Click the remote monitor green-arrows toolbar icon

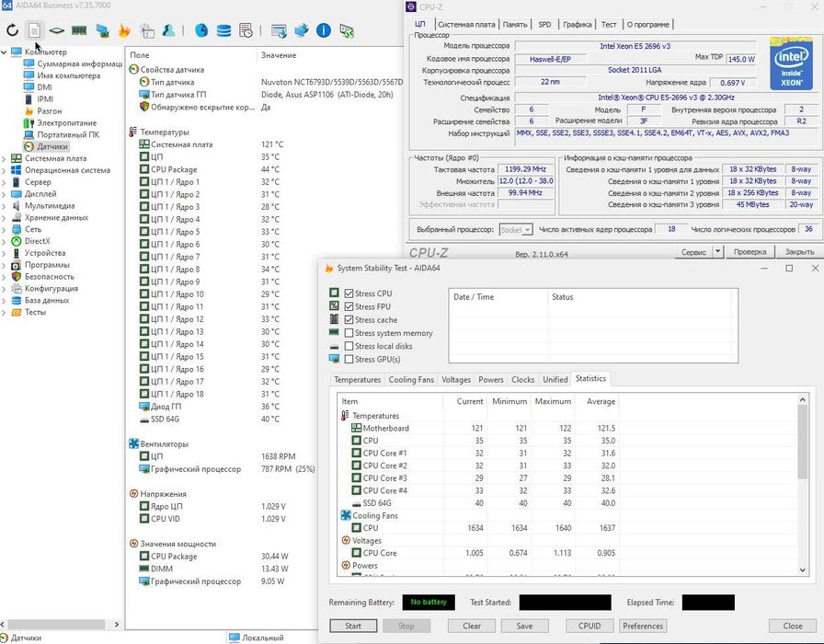[347, 31]
